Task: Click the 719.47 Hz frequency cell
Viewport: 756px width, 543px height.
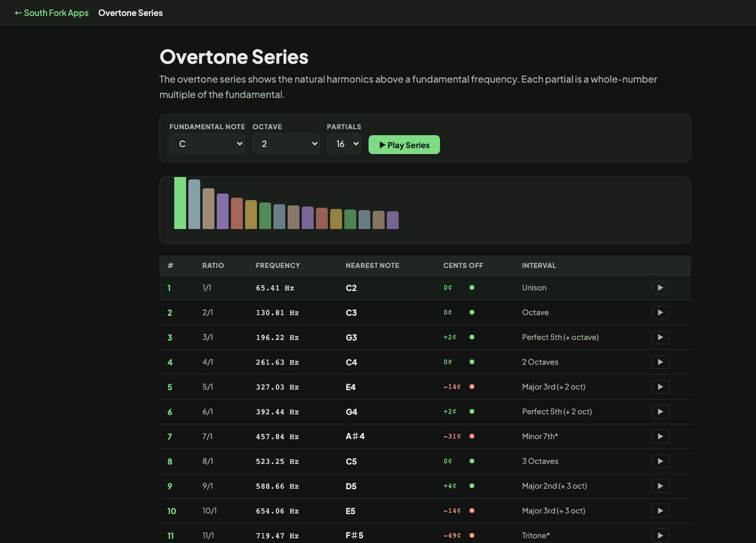Action: click(277, 536)
